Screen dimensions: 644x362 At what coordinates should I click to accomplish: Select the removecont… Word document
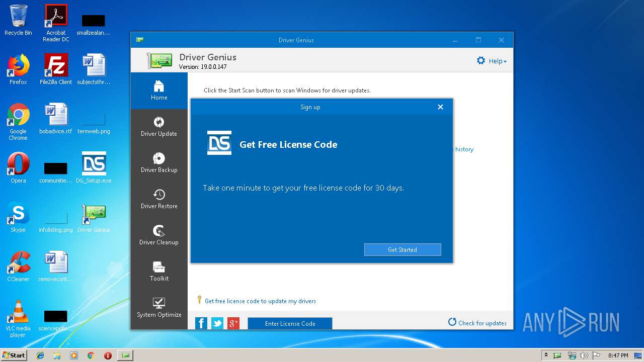(56, 266)
